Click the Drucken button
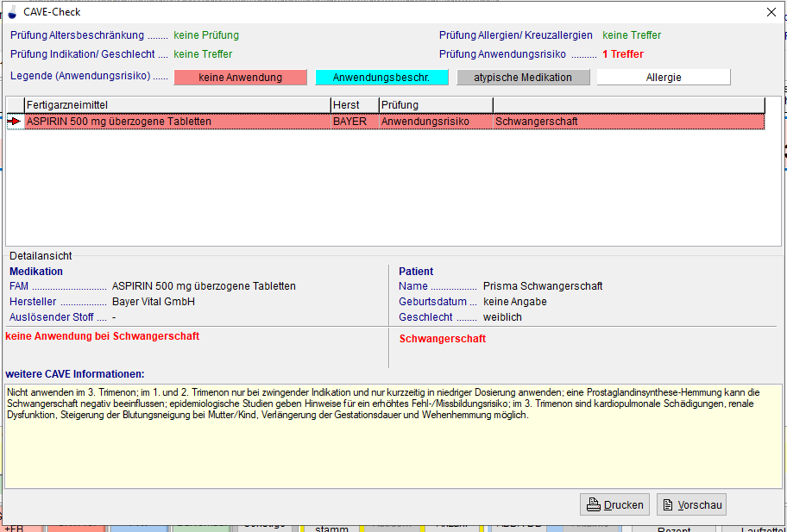Image resolution: width=787 pixels, height=532 pixels. pos(614,504)
